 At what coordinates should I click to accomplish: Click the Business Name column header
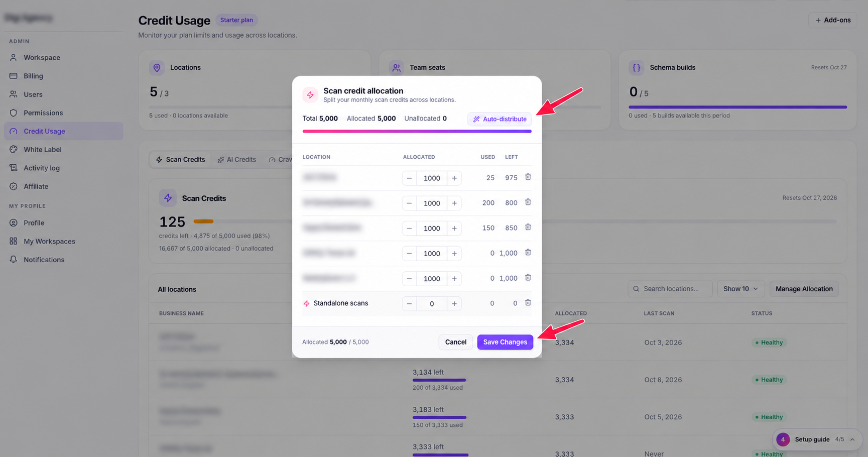(x=181, y=313)
